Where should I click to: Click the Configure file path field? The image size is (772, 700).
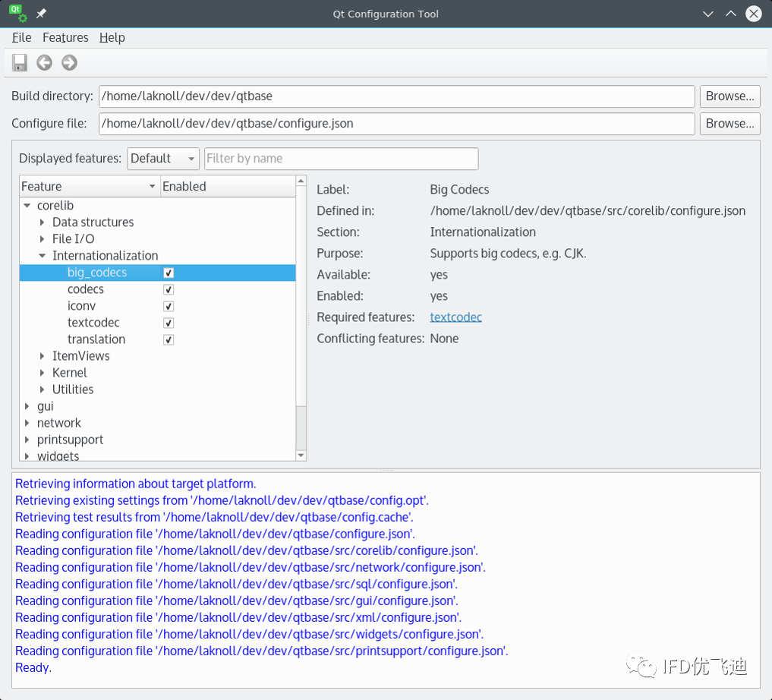396,124
